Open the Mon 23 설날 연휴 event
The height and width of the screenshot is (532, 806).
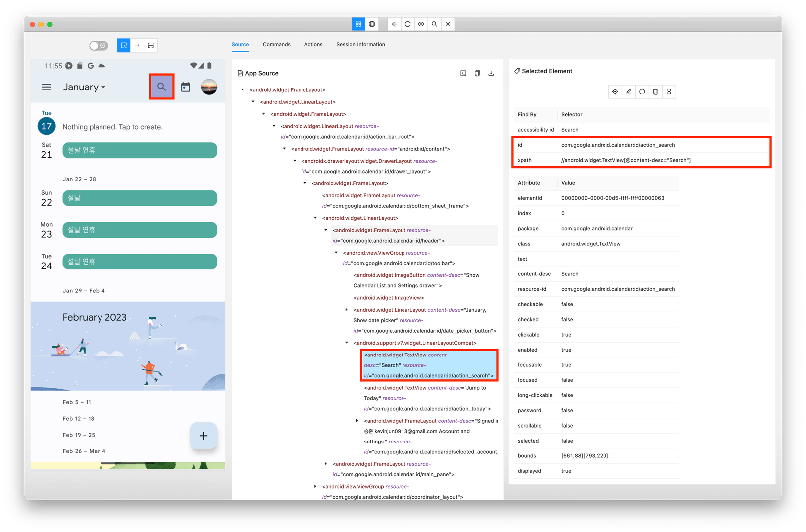click(x=140, y=230)
